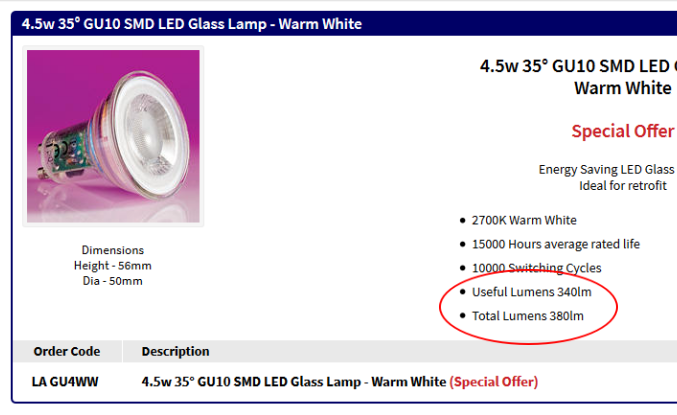Click the Total Lumens 380lm bullet

click(527, 316)
